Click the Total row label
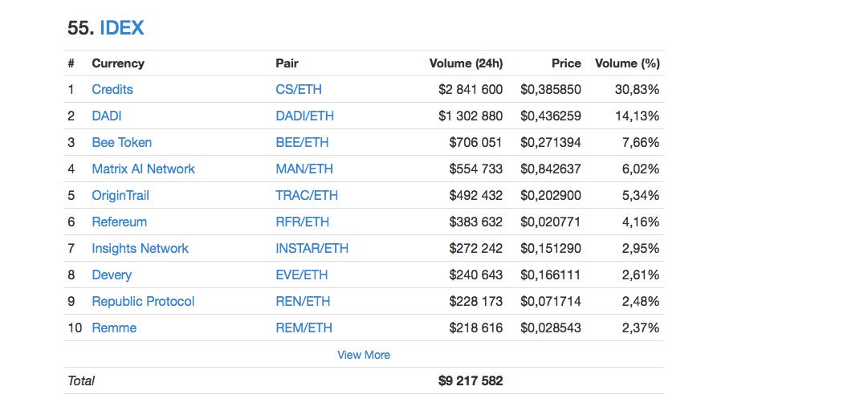This screenshot has width=868, height=415. 81,380
